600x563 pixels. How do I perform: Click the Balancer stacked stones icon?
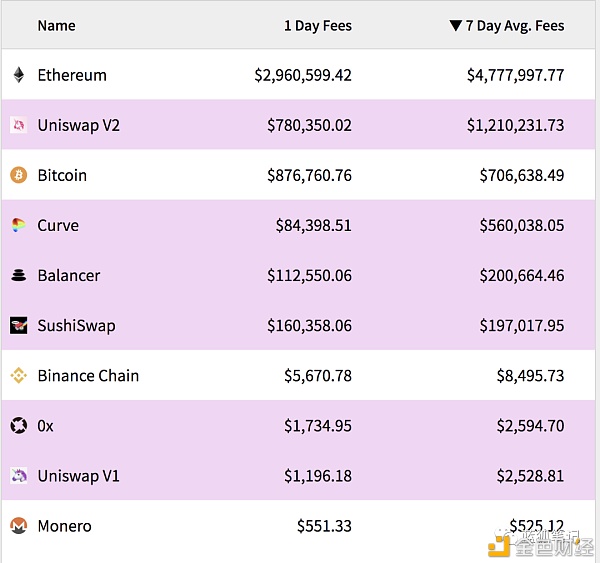click(18, 276)
